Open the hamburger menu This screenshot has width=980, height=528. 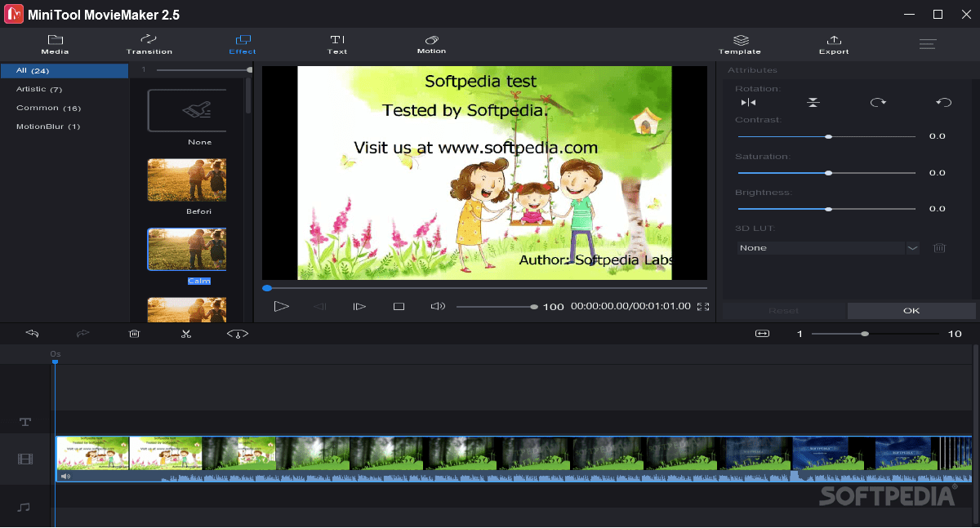tap(928, 44)
